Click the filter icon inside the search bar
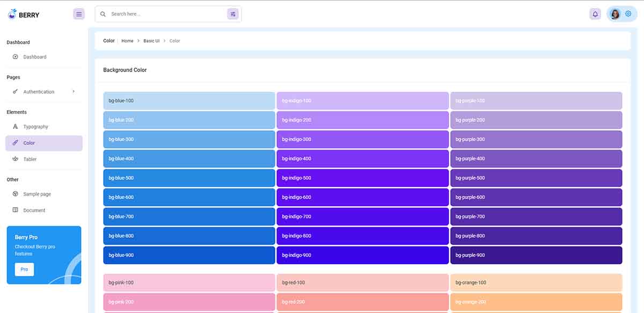Screen dimensions: 644x313 pos(232,13)
